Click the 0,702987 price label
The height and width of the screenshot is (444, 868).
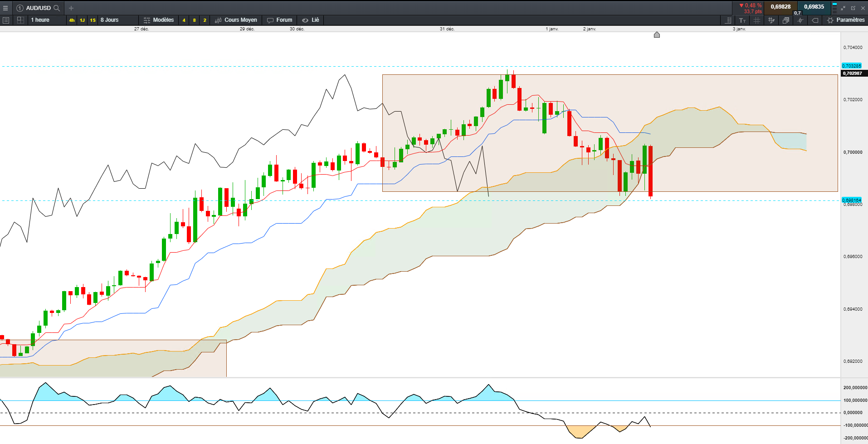pos(853,73)
